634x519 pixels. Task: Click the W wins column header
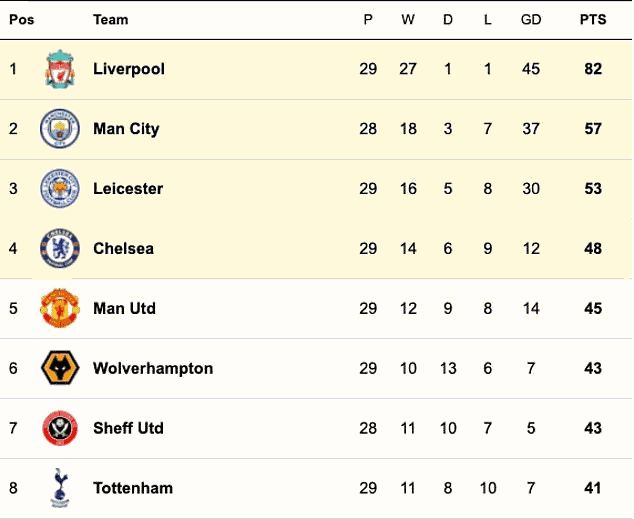408,19
